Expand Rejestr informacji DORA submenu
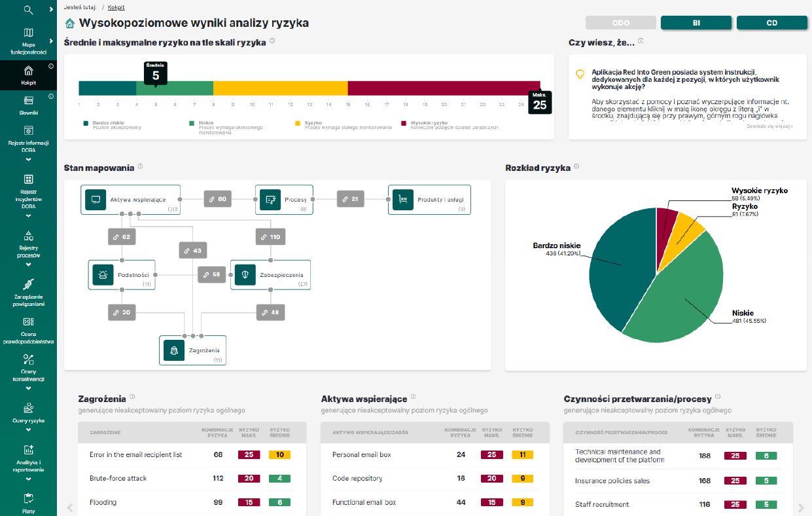Viewport: 812px width, 516px height. 28,160
